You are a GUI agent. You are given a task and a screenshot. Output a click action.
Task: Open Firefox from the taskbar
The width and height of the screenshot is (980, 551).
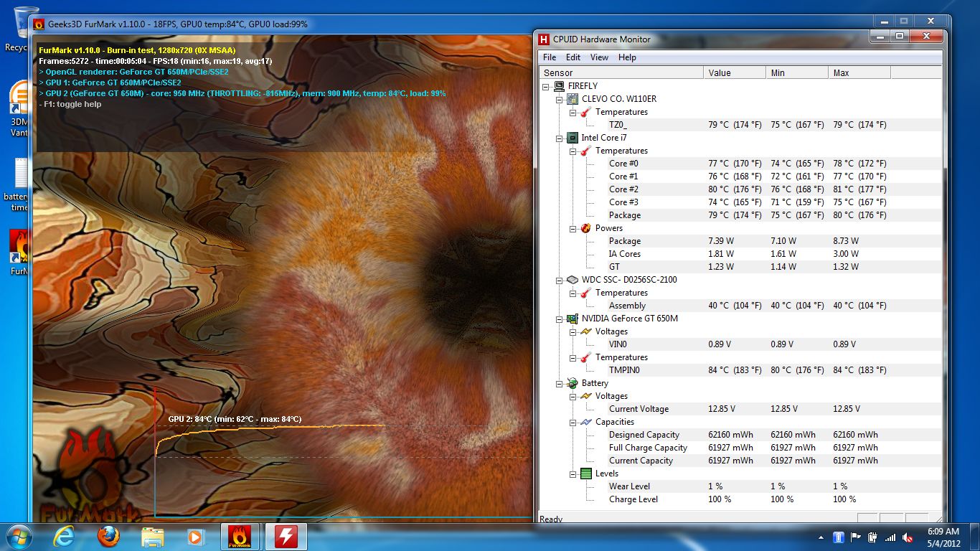108,537
